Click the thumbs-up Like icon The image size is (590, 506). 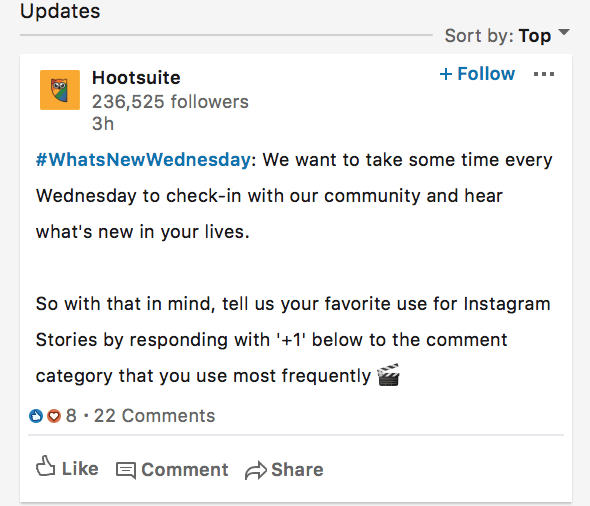coord(46,466)
